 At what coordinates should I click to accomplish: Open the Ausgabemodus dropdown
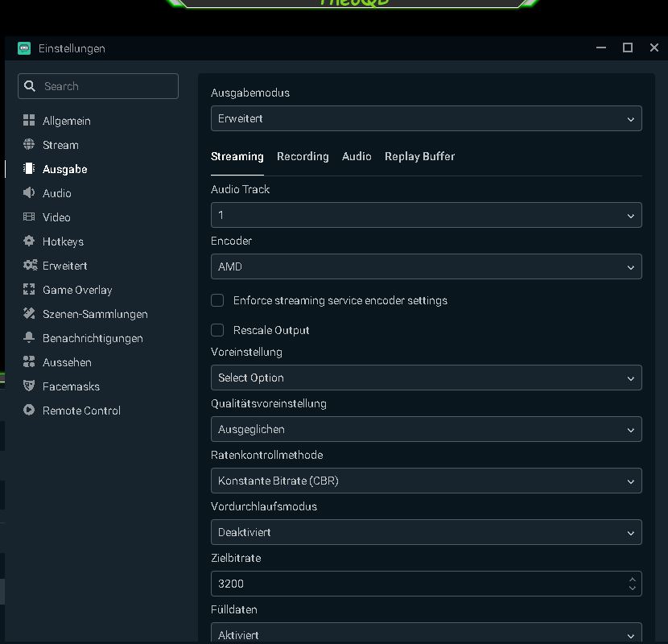point(426,118)
